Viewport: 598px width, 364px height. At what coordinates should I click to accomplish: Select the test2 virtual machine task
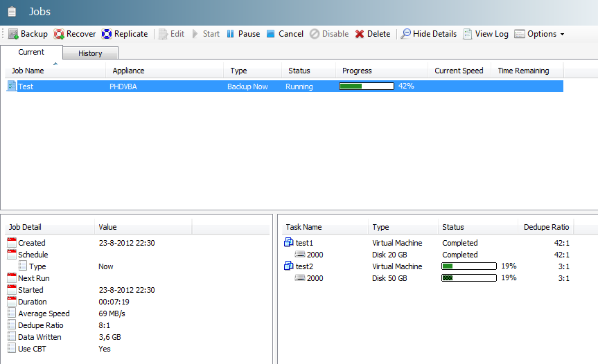coord(305,266)
